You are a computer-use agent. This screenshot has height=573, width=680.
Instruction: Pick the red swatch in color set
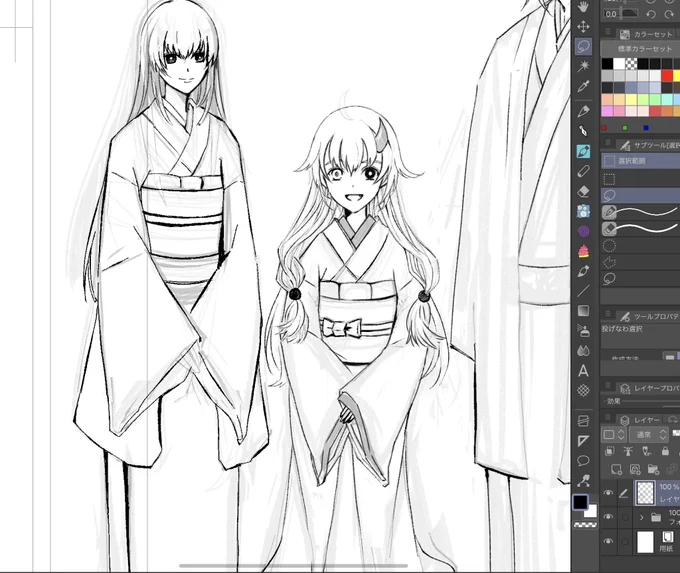667,76
